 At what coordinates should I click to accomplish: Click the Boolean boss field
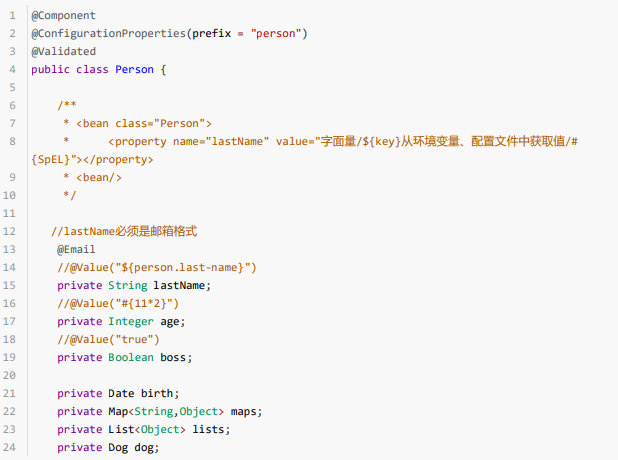pos(125,358)
